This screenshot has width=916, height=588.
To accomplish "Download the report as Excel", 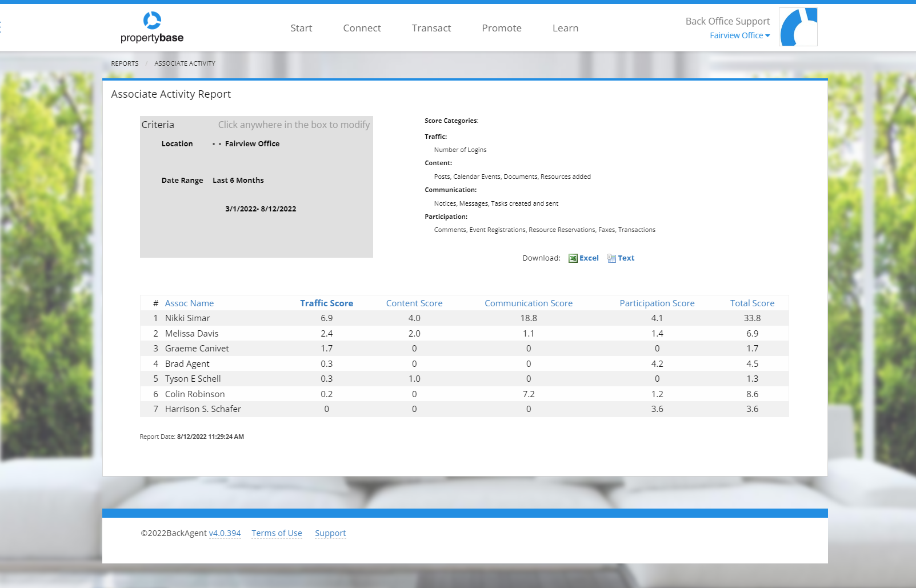I will (x=589, y=258).
